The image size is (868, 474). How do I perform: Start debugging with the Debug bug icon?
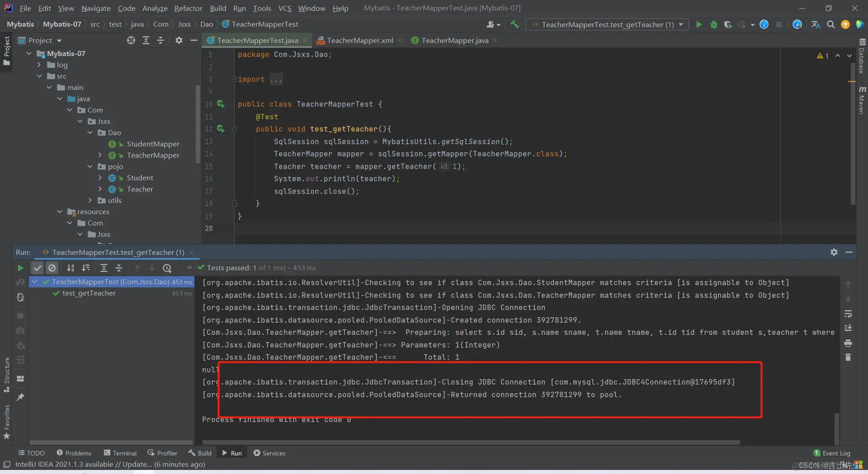(714, 24)
